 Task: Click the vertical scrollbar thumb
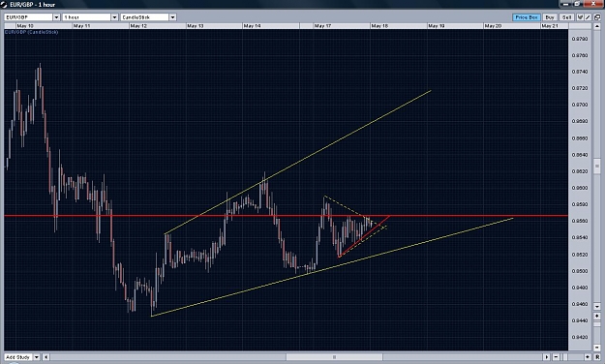click(597, 166)
